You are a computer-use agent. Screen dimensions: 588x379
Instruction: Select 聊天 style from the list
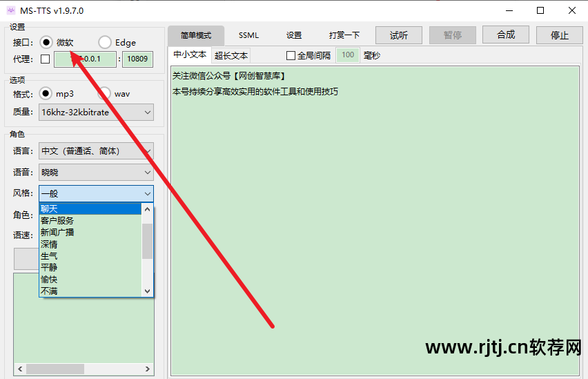tap(90, 209)
